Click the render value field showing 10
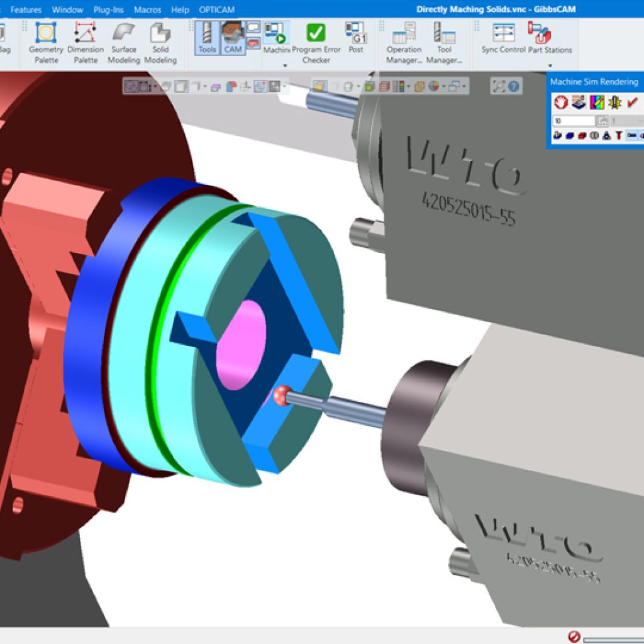 point(574,121)
